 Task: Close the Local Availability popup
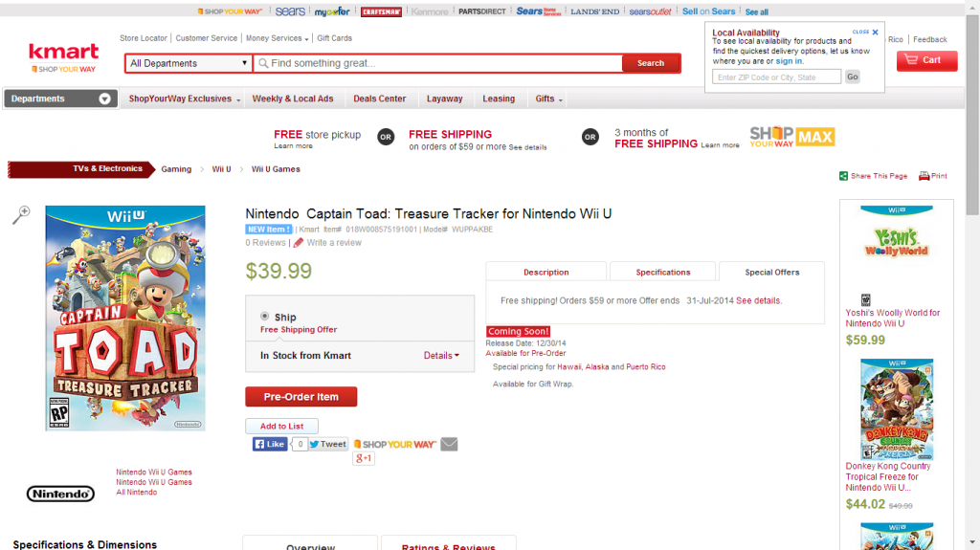[875, 32]
